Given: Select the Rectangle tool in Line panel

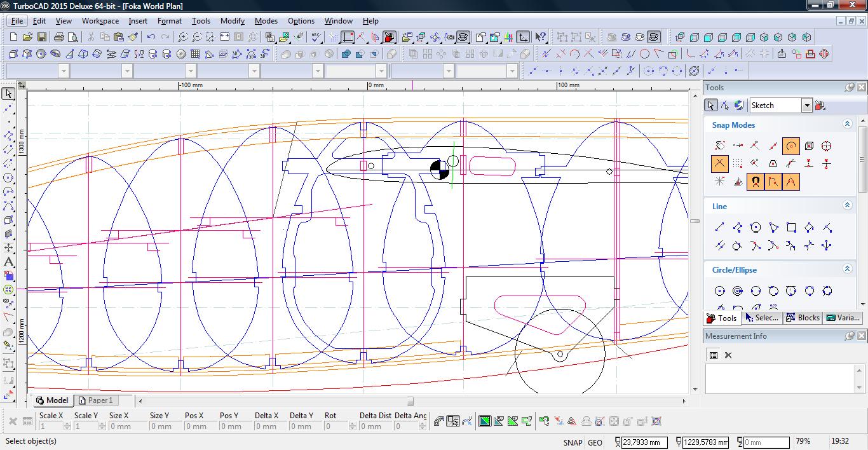Looking at the screenshot, I should 791,228.
